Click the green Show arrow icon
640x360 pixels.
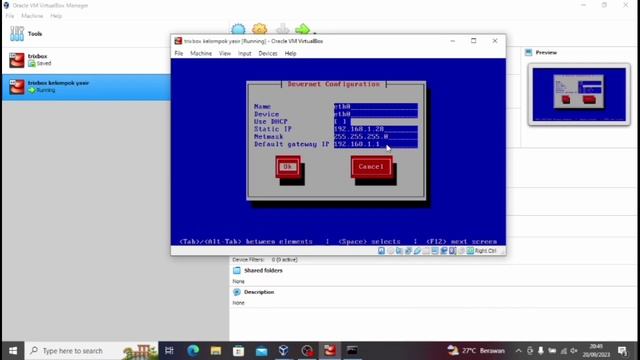click(x=302, y=29)
